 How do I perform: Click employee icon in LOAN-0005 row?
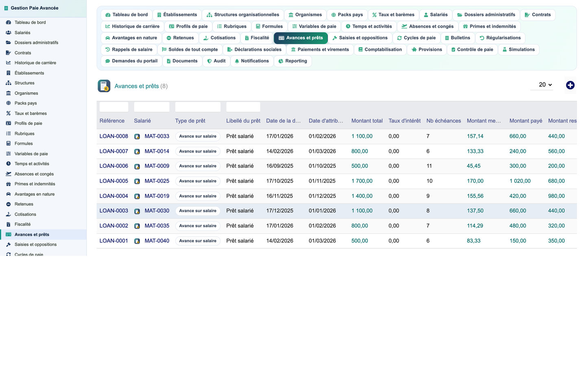point(137,181)
